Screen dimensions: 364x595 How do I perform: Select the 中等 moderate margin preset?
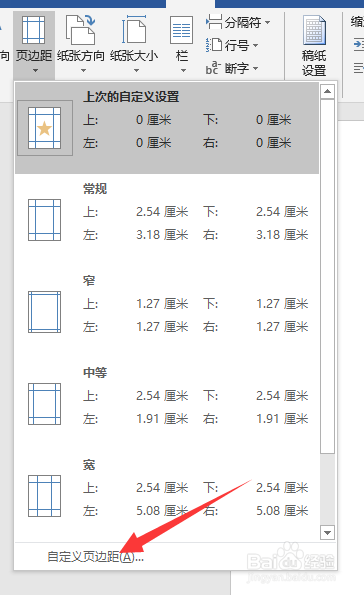click(x=167, y=403)
